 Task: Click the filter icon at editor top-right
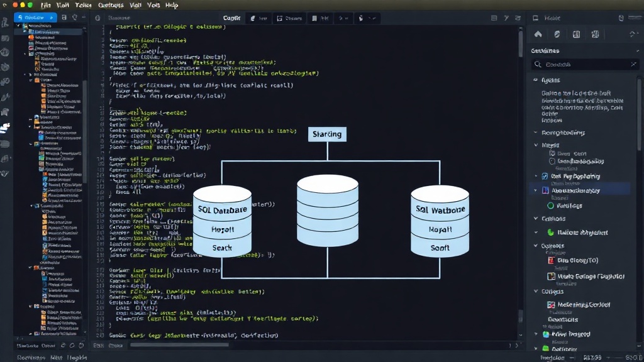(506, 18)
